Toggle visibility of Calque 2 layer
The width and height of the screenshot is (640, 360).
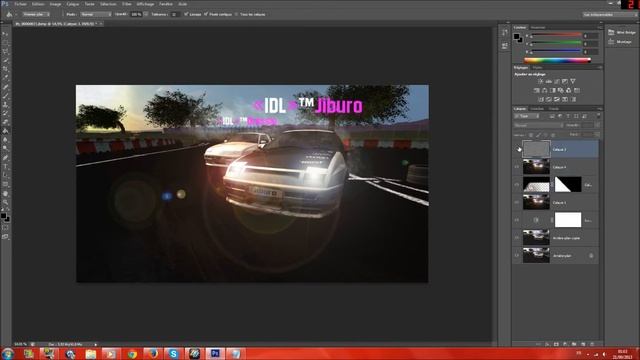pyautogui.click(x=517, y=149)
